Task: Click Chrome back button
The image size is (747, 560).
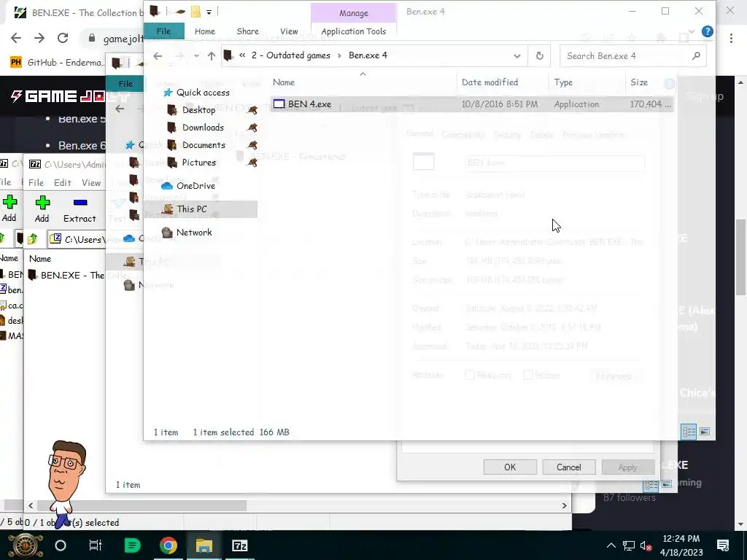Action: 16,38
